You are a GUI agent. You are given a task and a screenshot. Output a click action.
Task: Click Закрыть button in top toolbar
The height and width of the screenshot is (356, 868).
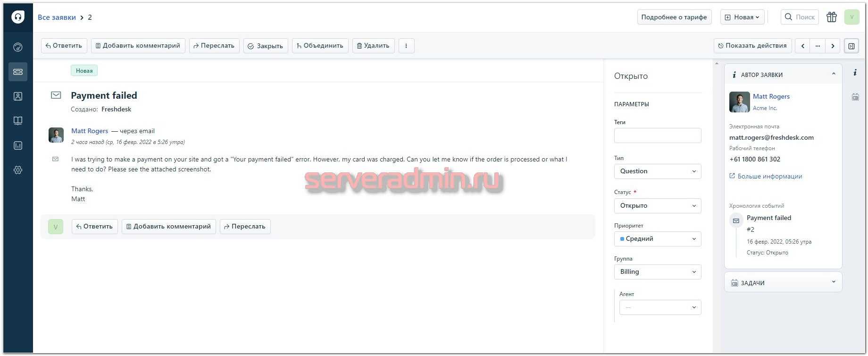click(266, 46)
